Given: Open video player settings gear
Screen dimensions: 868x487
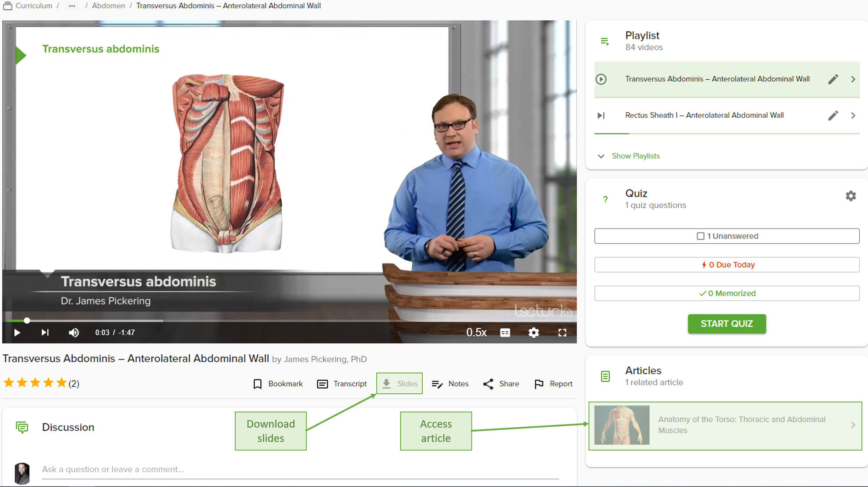Looking at the screenshot, I should pyautogui.click(x=534, y=333).
